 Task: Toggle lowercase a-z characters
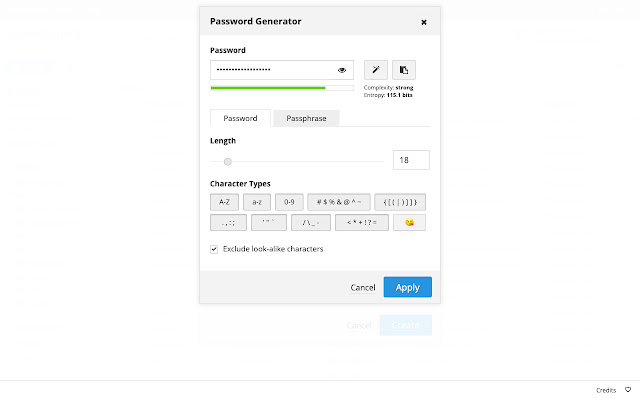click(256, 202)
